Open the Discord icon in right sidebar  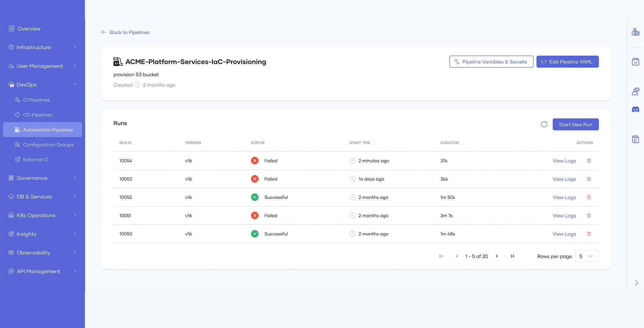[x=635, y=109]
